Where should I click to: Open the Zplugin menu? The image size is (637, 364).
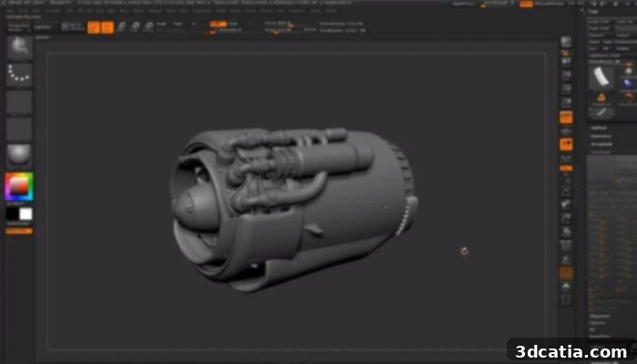point(316,11)
